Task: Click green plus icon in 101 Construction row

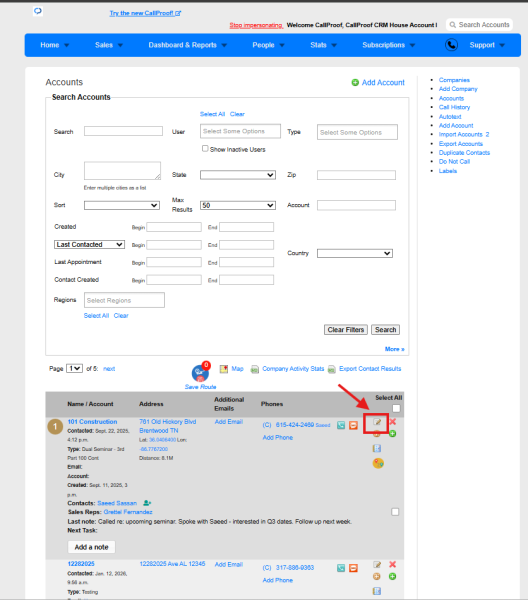Action: (x=393, y=434)
